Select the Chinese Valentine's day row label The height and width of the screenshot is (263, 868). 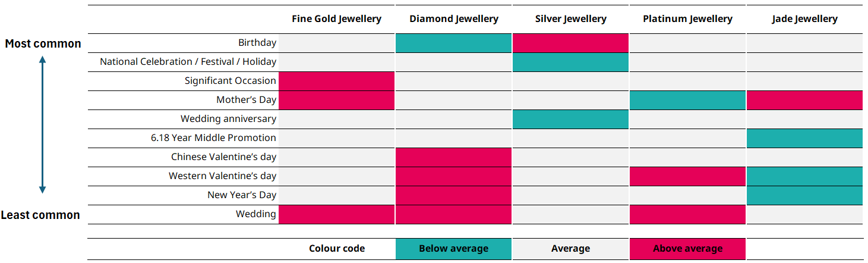click(223, 157)
